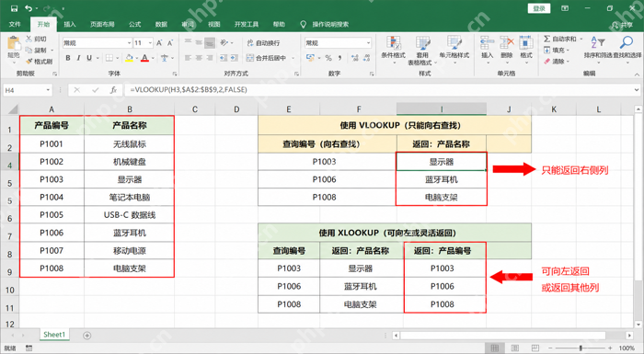Click the red font color A
The width and height of the screenshot is (644, 354).
pos(144,58)
